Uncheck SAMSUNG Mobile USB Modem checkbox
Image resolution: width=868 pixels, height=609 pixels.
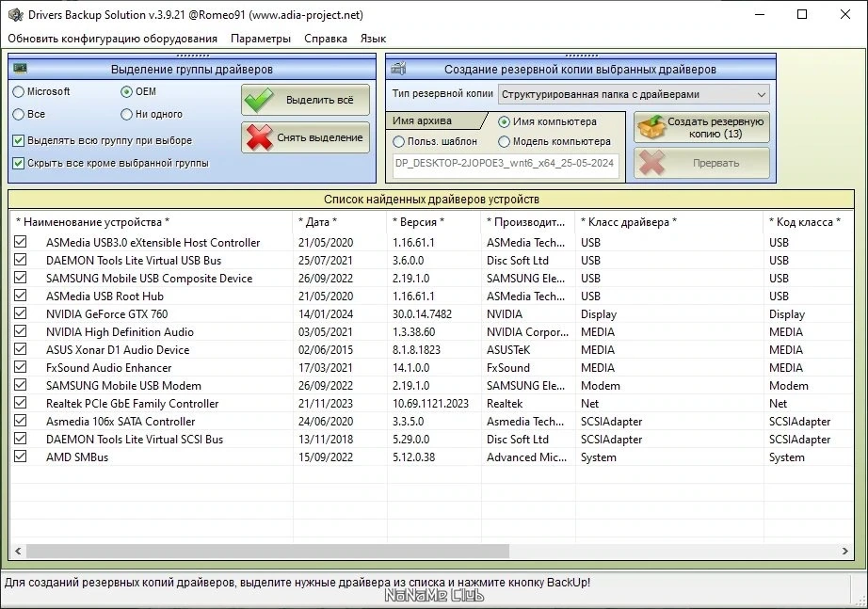[x=21, y=385]
